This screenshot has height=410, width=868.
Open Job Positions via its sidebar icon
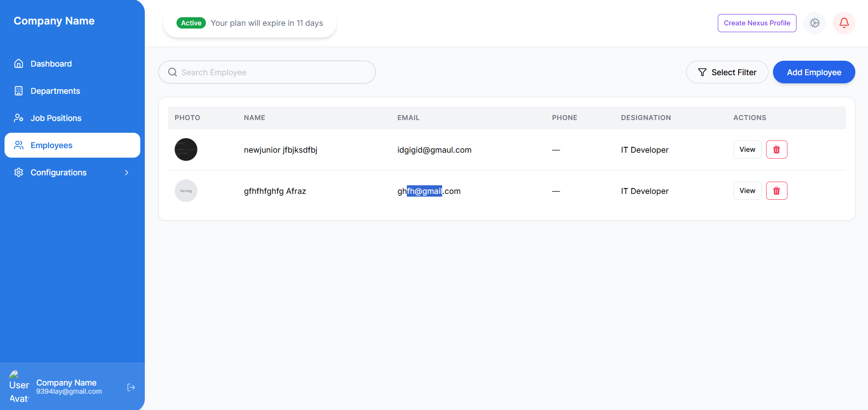pyautogui.click(x=19, y=118)
